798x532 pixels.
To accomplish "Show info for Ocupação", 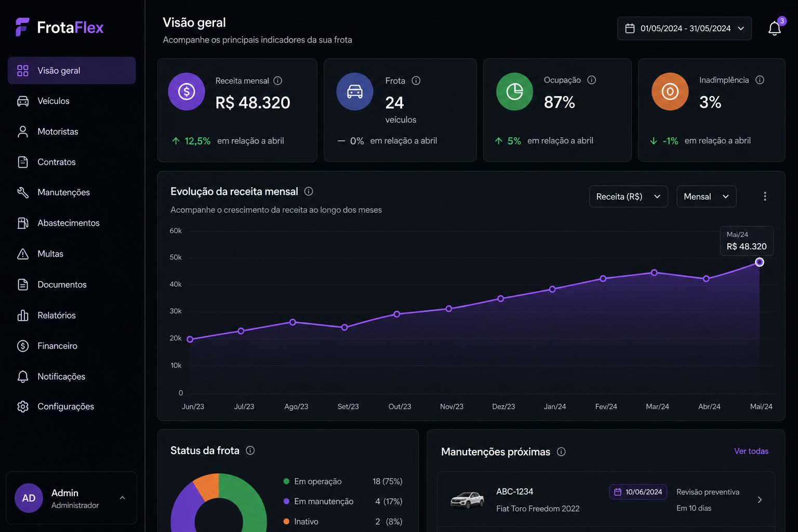I will [x=592, y=80].
